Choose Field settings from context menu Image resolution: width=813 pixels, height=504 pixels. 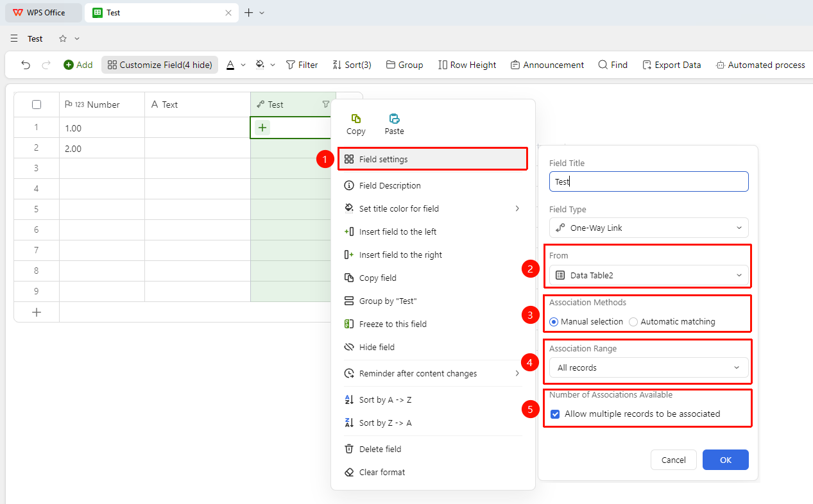(433, 159)
